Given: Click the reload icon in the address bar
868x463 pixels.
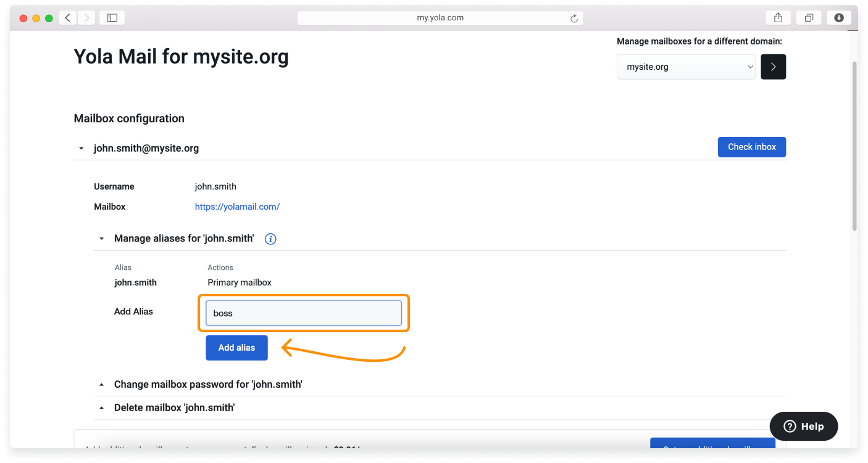Looking at the screenshot, I should pyautogui.click(x=574, y=18).
